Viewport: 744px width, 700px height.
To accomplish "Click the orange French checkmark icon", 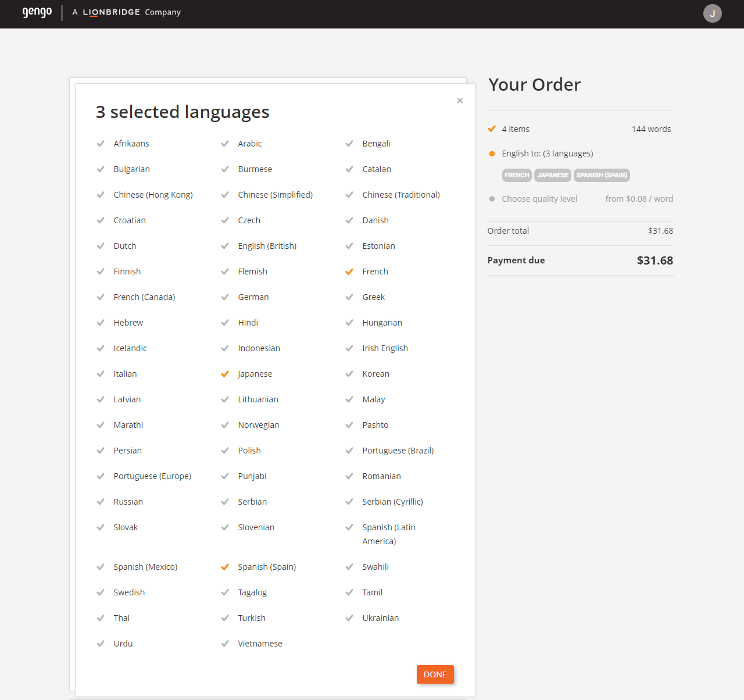I will coord(349,271).
